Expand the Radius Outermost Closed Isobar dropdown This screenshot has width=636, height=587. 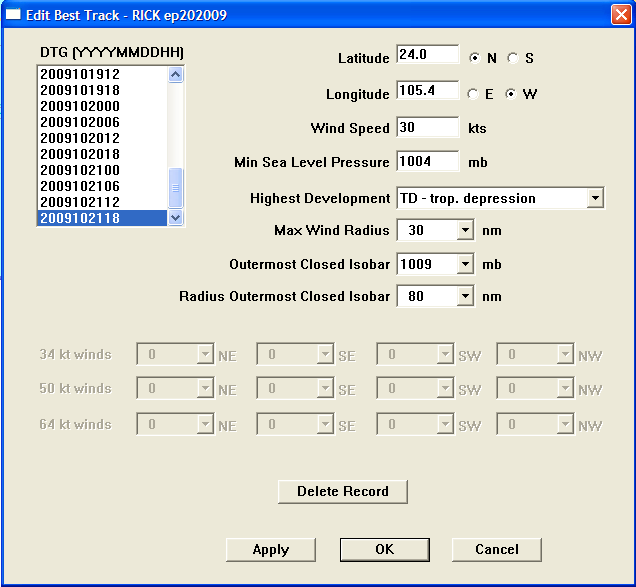[x=464, y=297]
